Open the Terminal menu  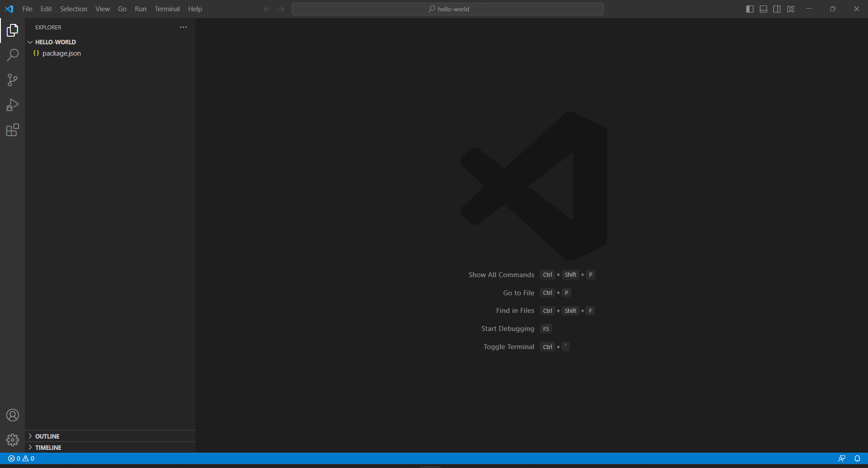click(x=166, y=9)
